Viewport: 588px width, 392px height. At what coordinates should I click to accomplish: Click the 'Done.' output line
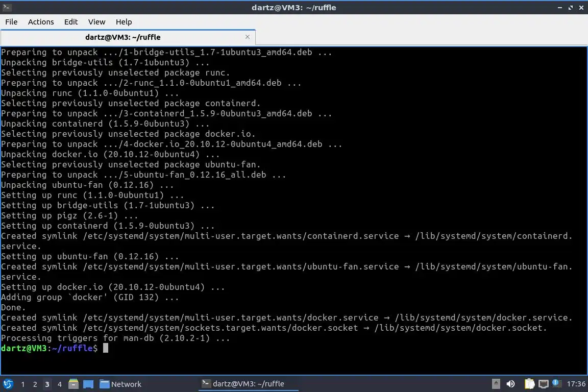click(13, 307)
